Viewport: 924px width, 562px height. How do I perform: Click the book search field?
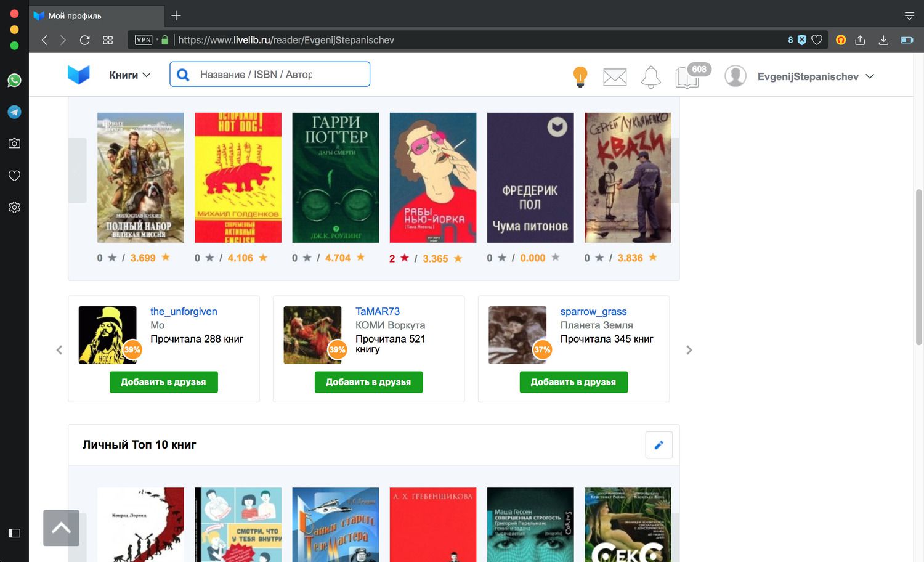270,74
